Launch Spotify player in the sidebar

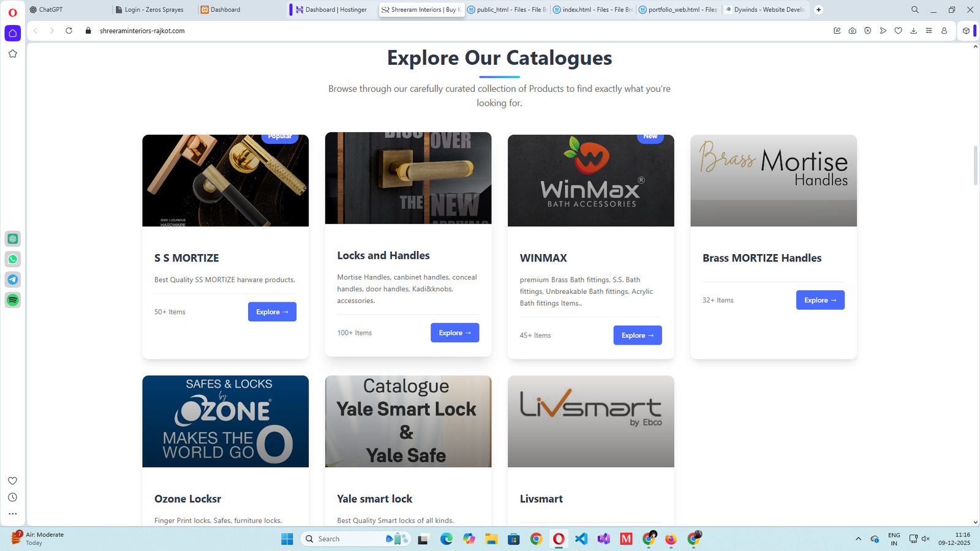point(12,300)
